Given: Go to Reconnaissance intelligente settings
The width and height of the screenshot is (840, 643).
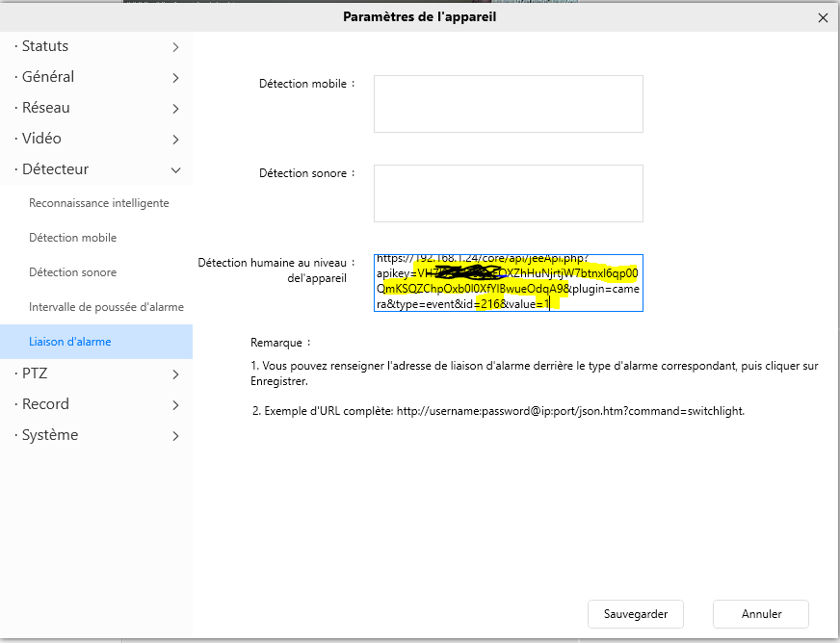Looking at the screenshot, I should tap(99, 203).
